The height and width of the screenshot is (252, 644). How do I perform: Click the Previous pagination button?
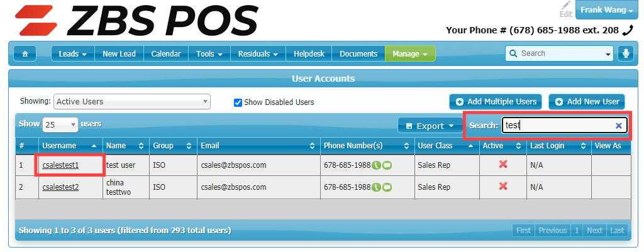click(553, 231)
